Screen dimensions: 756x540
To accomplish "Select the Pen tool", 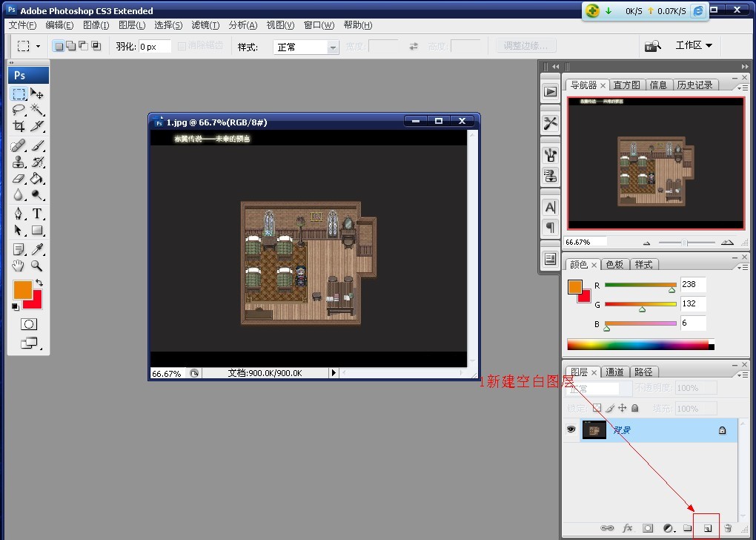I will [x=19, y=214].
